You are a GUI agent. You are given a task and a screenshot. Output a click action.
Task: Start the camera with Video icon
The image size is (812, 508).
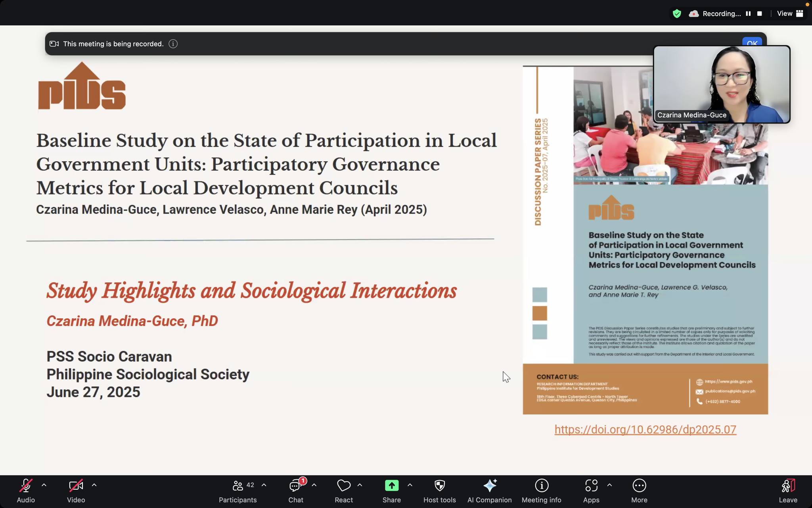tap(76, 486)
